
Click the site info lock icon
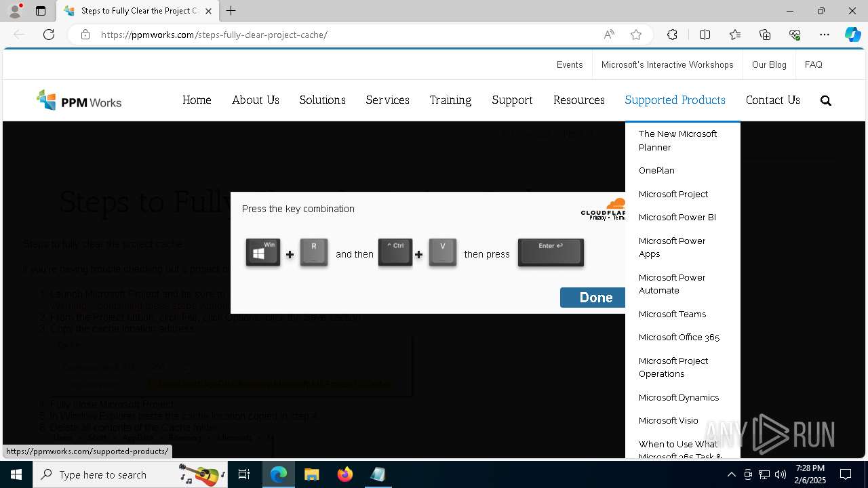click(x=85, y=35)
